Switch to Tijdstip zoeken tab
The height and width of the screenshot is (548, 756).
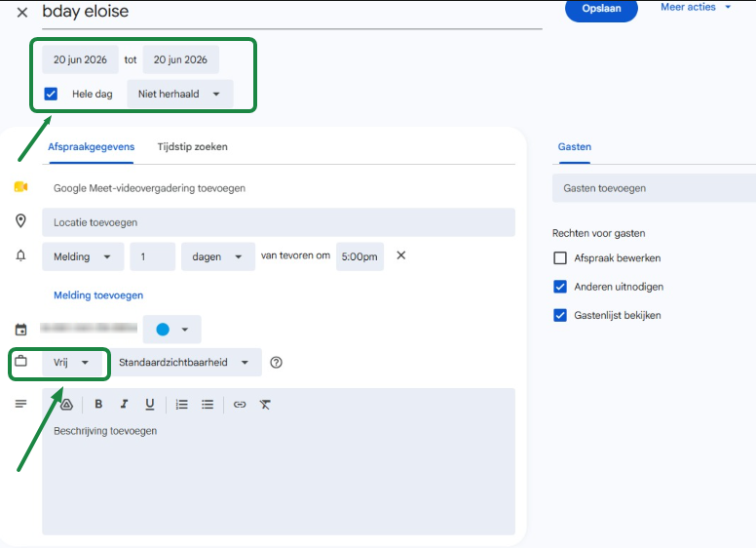click(x=192, y=147)
